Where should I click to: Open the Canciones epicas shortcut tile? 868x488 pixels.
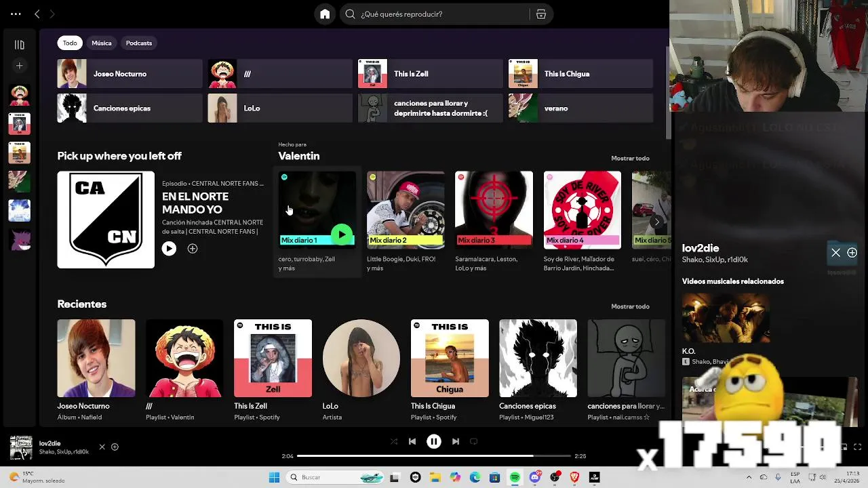point(130,108)
